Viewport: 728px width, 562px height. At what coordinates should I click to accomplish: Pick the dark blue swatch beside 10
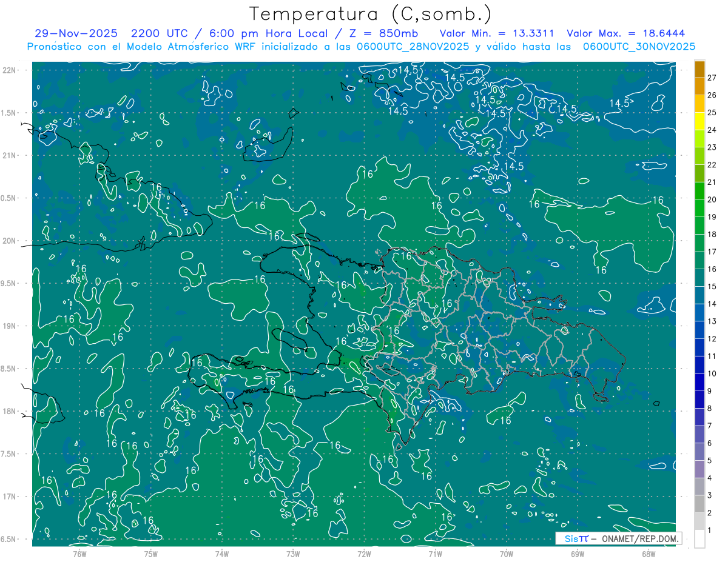[699, 365]
